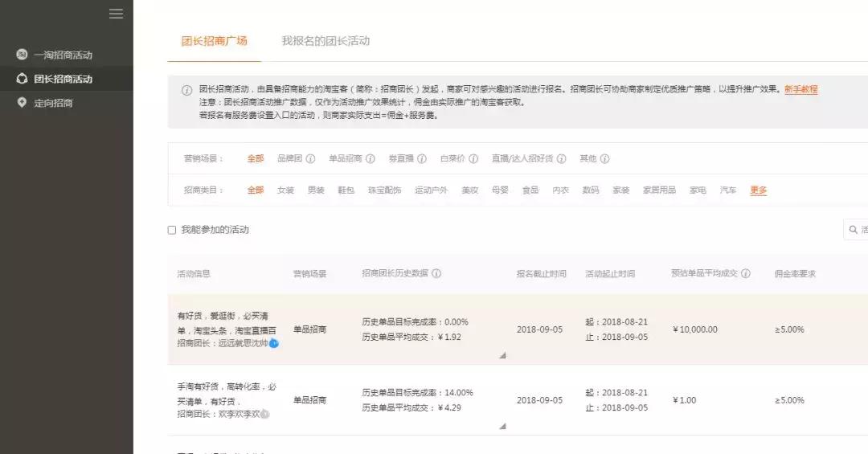The image size is (868, 454).
Task: Click the 团长招商活动 sidebar icon
Action: click(22, 79)
